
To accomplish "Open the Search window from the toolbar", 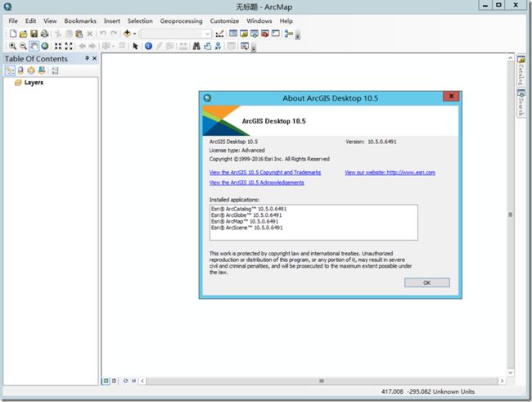I will coord(254,34).
